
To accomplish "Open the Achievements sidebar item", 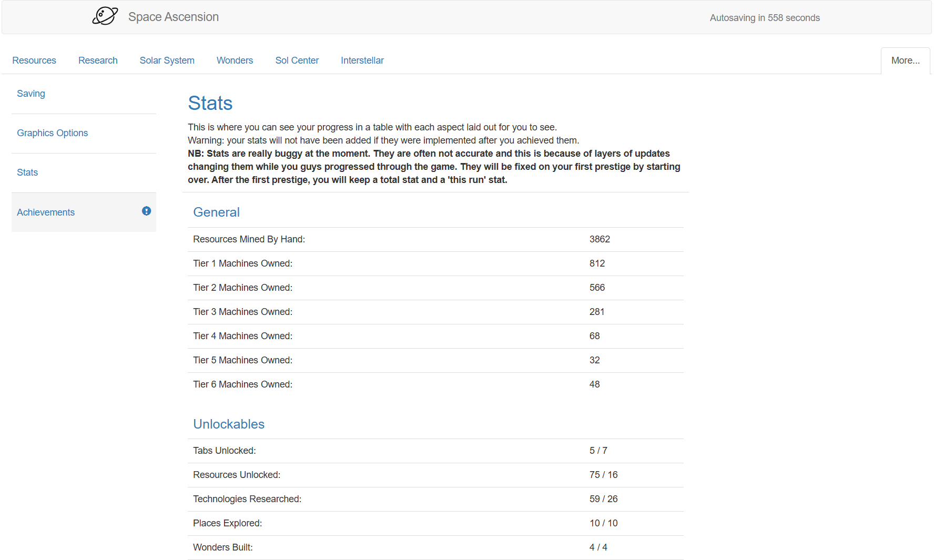I will click(46, 212).
